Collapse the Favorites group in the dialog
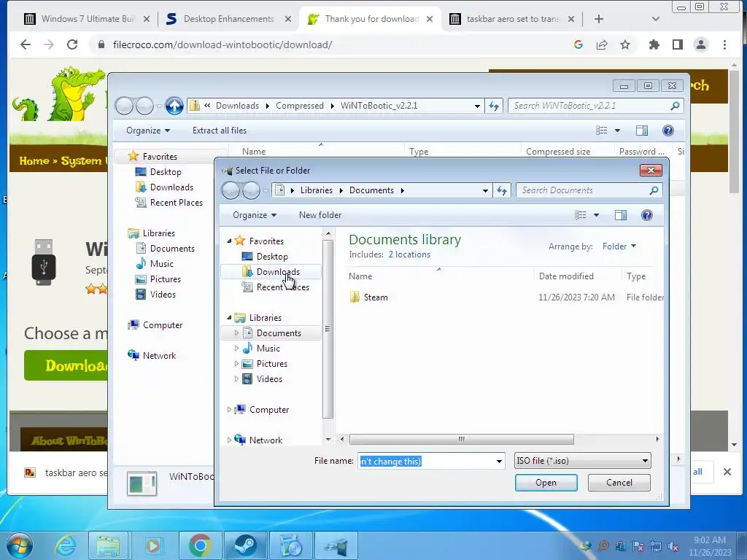The height and width of the screenshot is (560, 747). [x=229, y=241]
